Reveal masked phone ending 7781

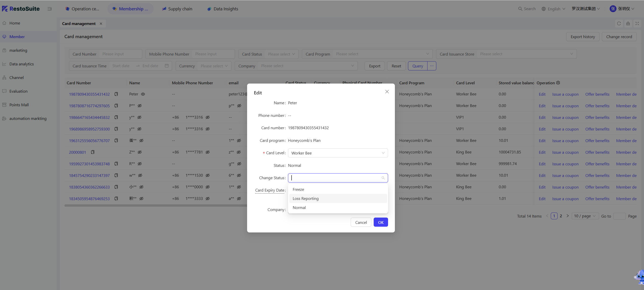[208, 152]
